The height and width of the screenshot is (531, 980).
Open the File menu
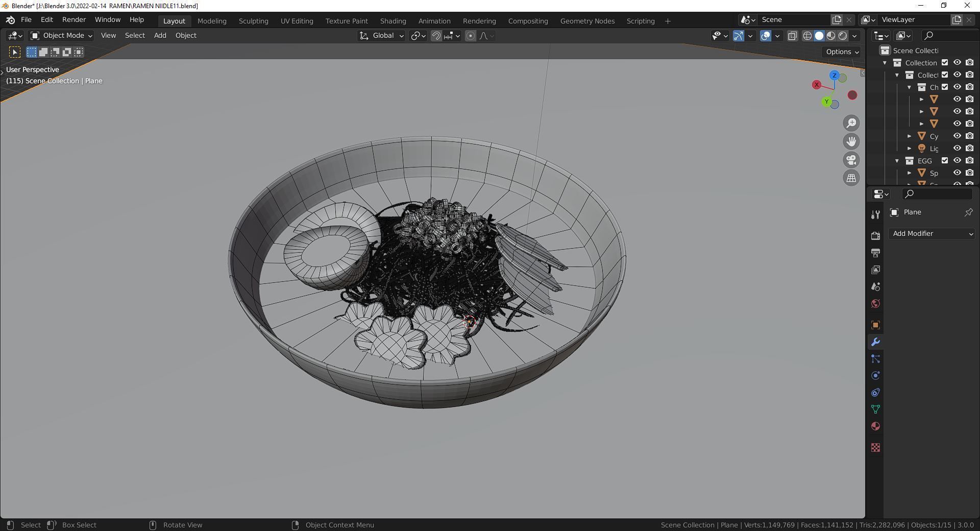coord(26,20)
